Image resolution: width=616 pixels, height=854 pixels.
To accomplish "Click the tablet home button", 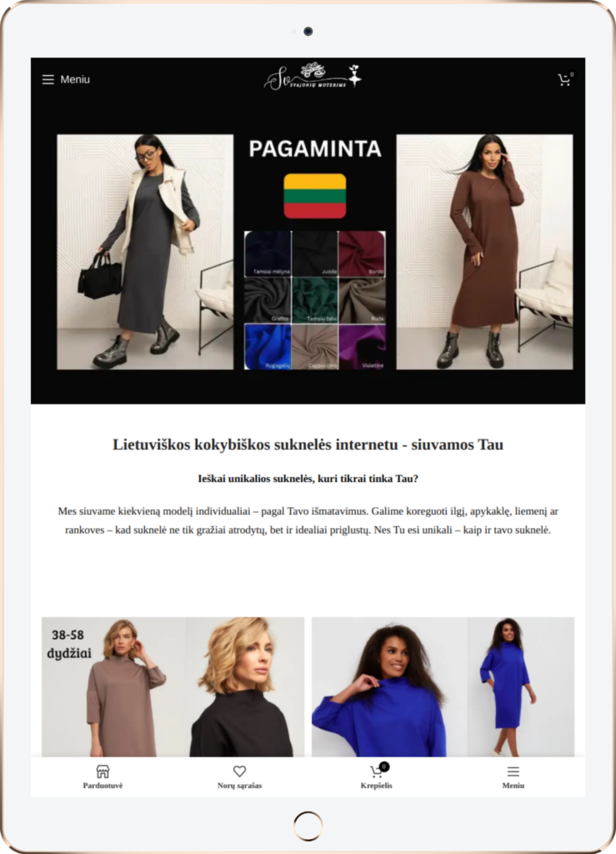I will [308, 826].
